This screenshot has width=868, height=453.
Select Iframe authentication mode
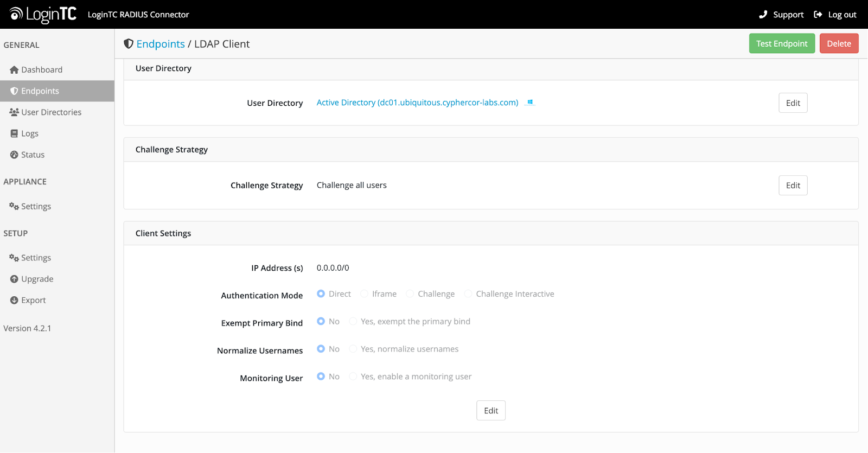pyautogui.click(x=365, y=294)
